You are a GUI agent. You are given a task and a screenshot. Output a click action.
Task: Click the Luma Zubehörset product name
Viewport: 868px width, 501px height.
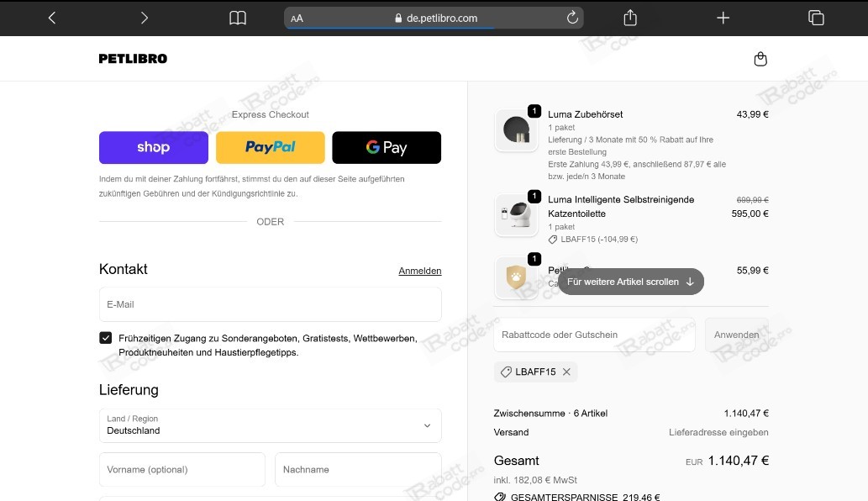tap(585, 114)
